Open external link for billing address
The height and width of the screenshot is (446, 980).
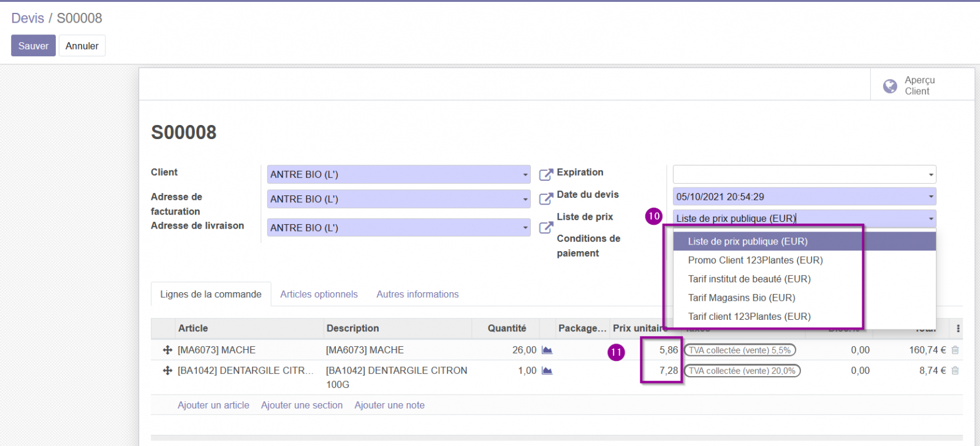[x=545, y=199]
